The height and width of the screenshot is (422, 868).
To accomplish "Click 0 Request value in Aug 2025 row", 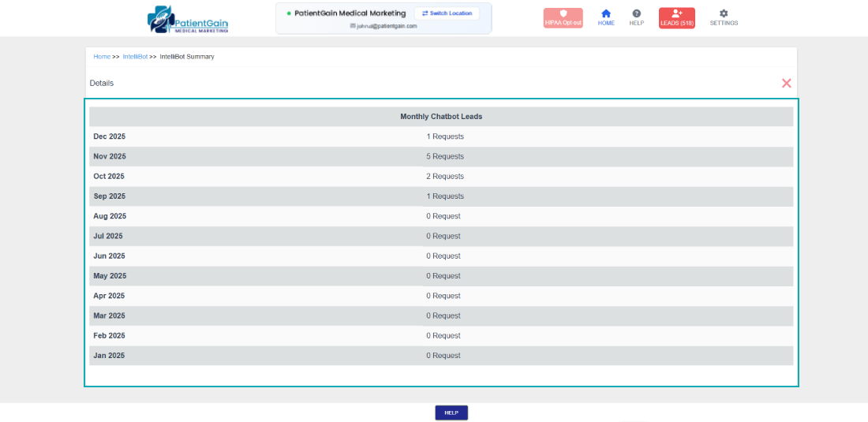I will coord(443,216).
